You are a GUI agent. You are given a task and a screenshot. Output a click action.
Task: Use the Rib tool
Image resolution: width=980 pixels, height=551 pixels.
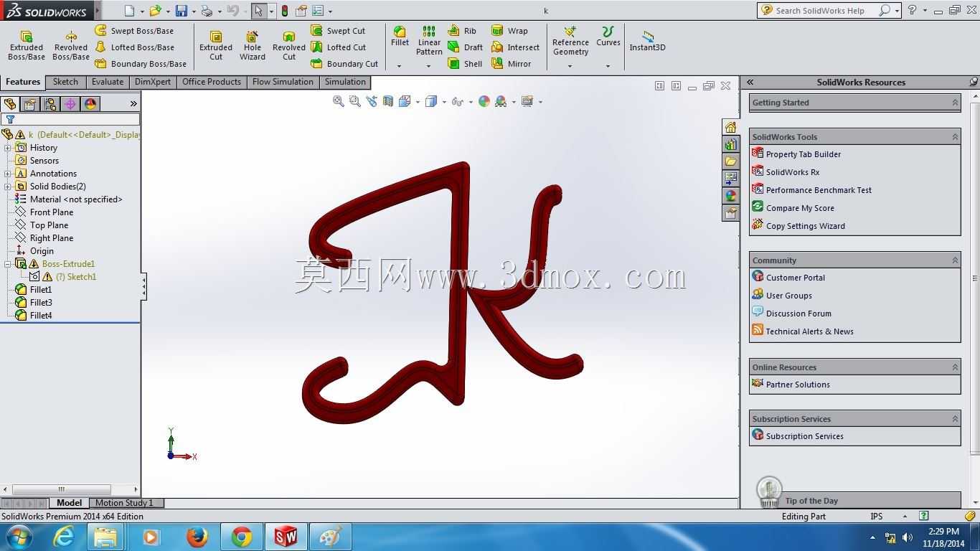(462, 31)
